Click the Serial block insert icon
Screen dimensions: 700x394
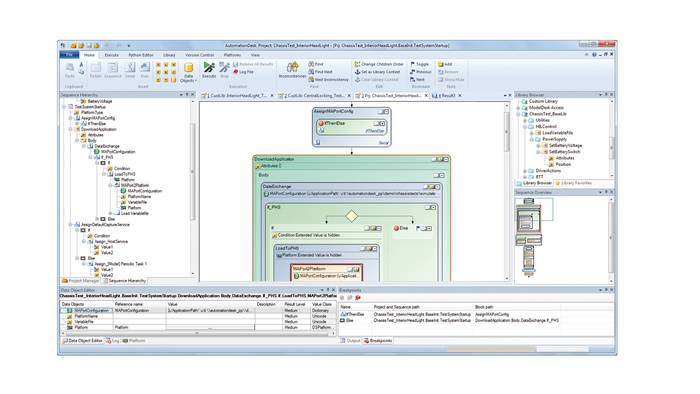[x=130, y=68]
